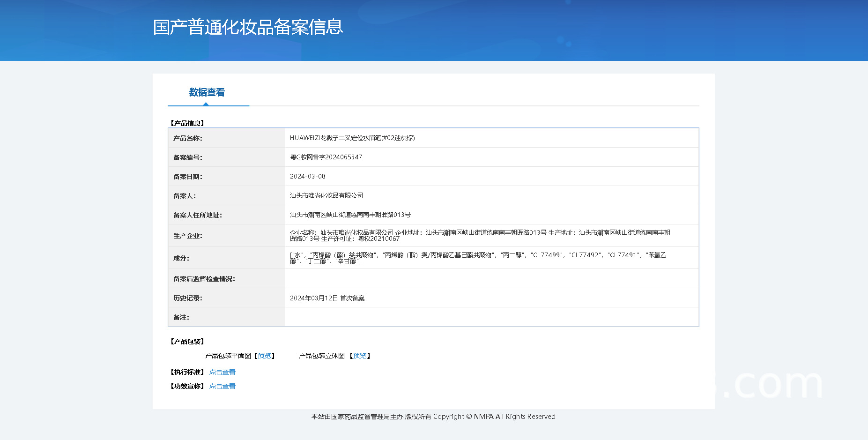Image resolution: width=868 pixels, height=440 pixels.
Task: Click the 【产品信息】 section heading
Action: (187, 123)
